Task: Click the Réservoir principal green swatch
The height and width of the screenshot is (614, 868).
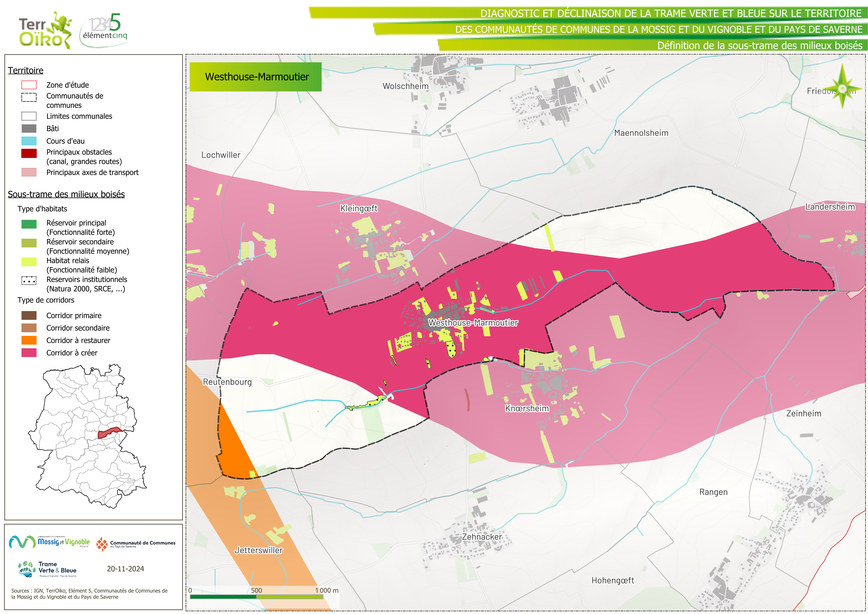Action: coord(29,224)
